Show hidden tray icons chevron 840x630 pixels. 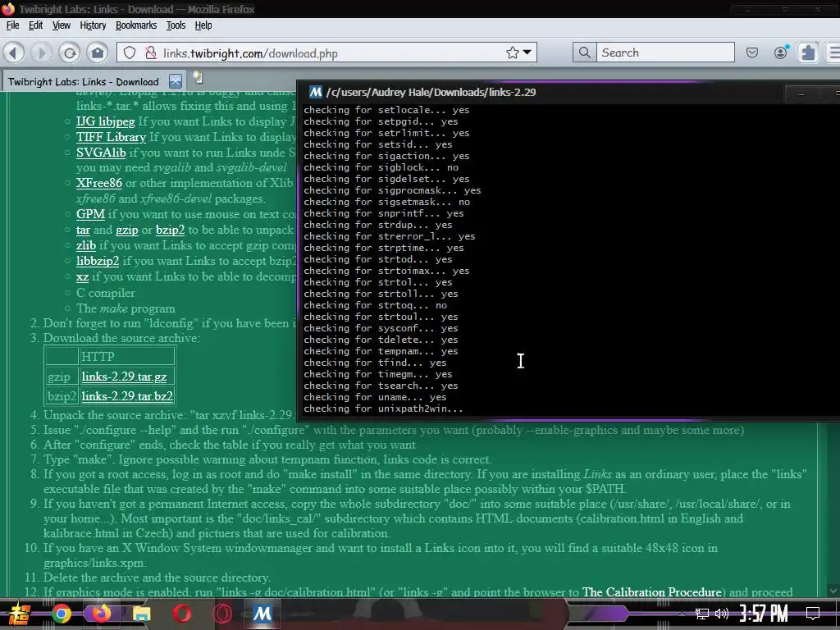click(682, 614)
